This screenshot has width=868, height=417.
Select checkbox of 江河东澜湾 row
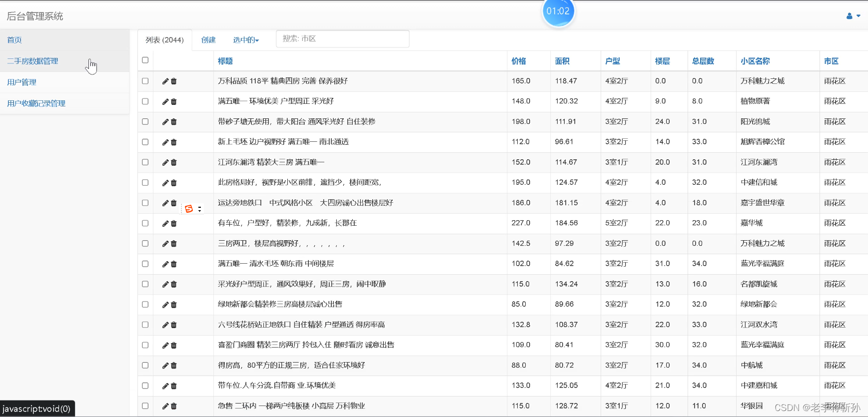[145, 162]
